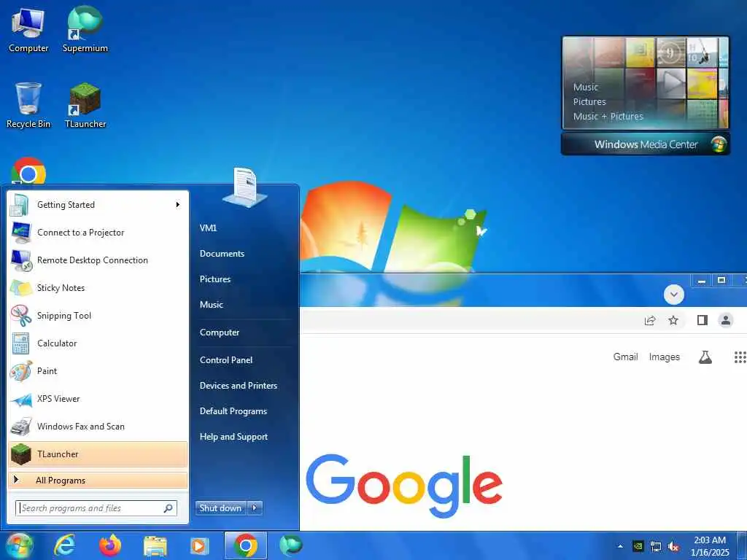Open Calculator from Start menu
This screenshot has width=747, height=560.
coord(98,343)
